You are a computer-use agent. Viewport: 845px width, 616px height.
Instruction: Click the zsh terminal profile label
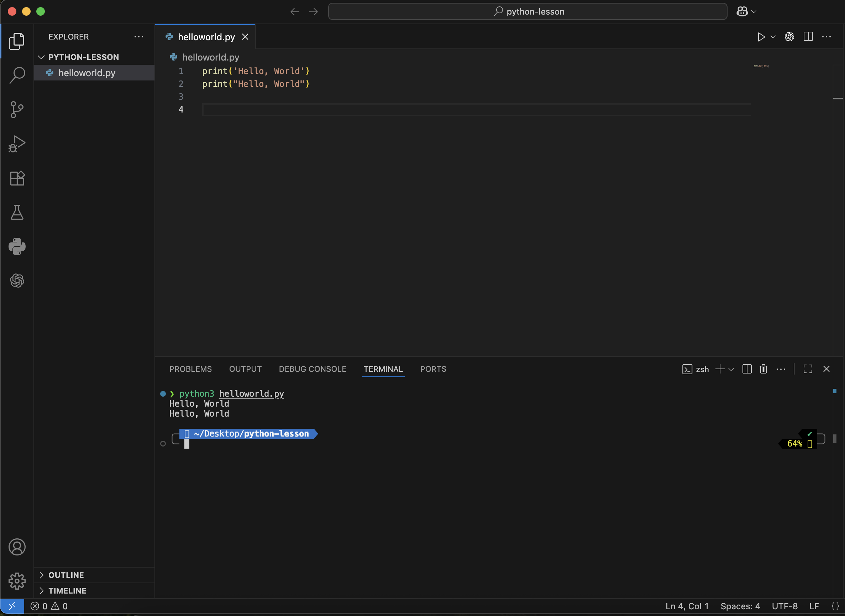tap(696, 369)
